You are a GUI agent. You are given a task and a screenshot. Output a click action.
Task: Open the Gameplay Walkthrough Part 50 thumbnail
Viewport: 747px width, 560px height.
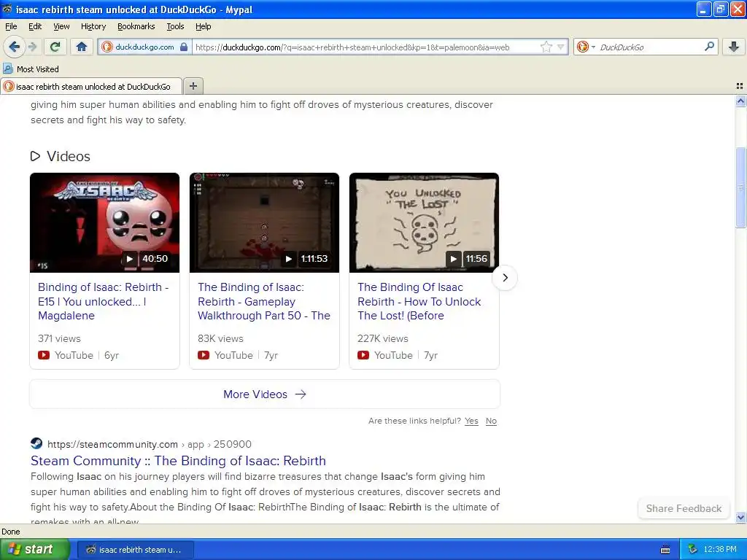coord(264,223)
